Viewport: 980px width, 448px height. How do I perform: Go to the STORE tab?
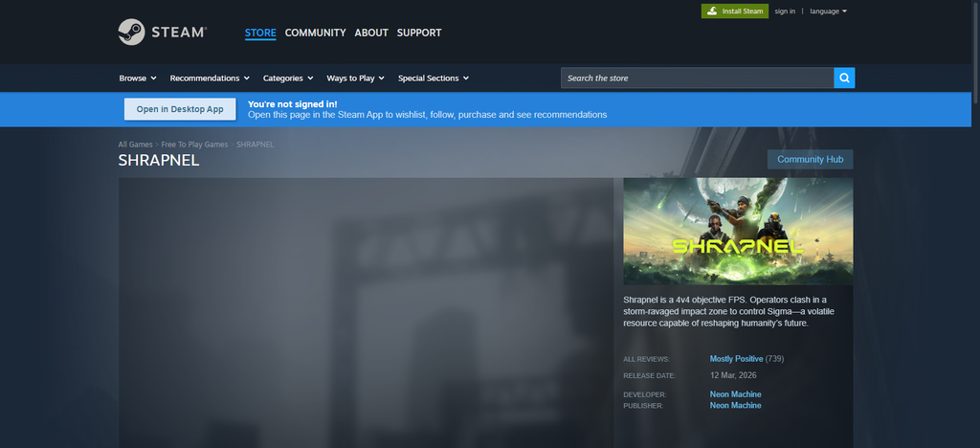point(260,33)
